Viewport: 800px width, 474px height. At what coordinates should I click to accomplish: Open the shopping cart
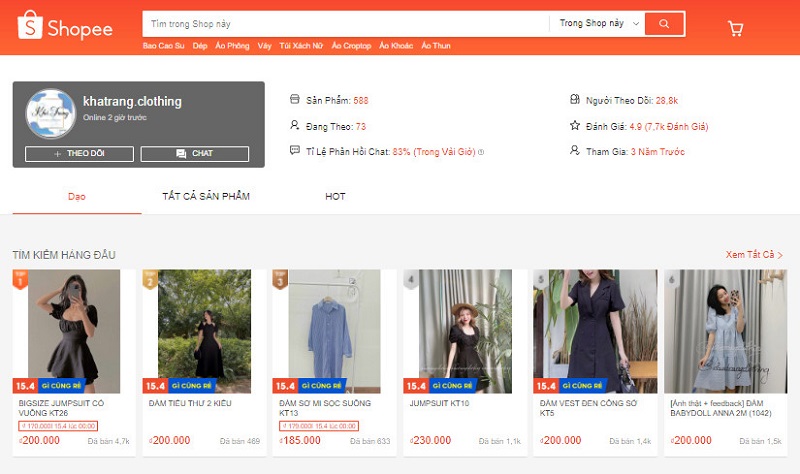(736, 28)
